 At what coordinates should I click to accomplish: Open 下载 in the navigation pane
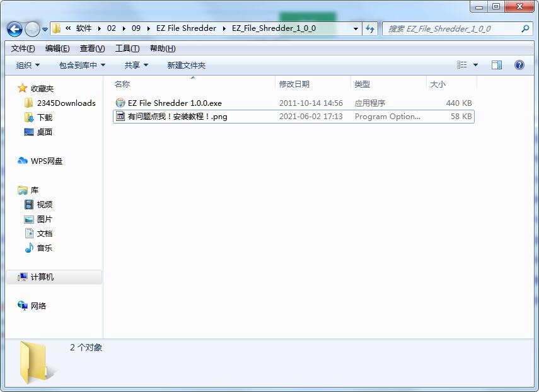pyautogui.click(x=45, y=118)
